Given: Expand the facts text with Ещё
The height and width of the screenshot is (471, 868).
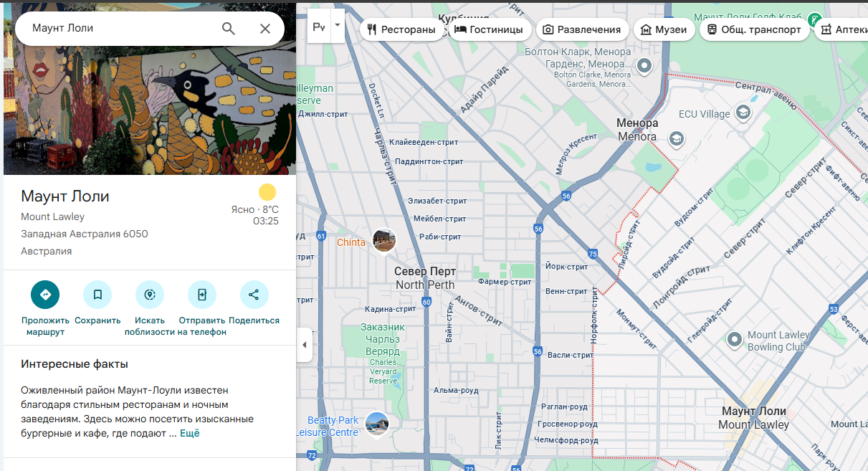Looking at the screenshot, I should (x=189, y=434).
